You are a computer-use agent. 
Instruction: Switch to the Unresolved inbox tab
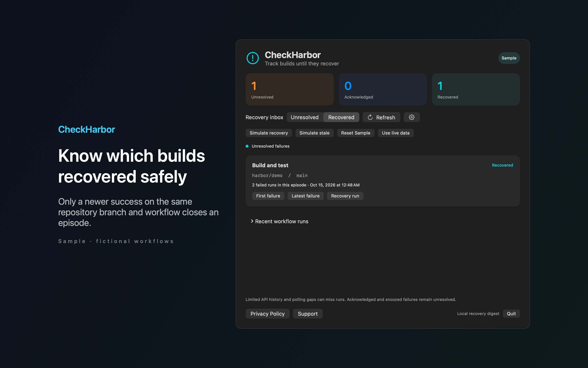pyautogui.click(x=305, y=117)
